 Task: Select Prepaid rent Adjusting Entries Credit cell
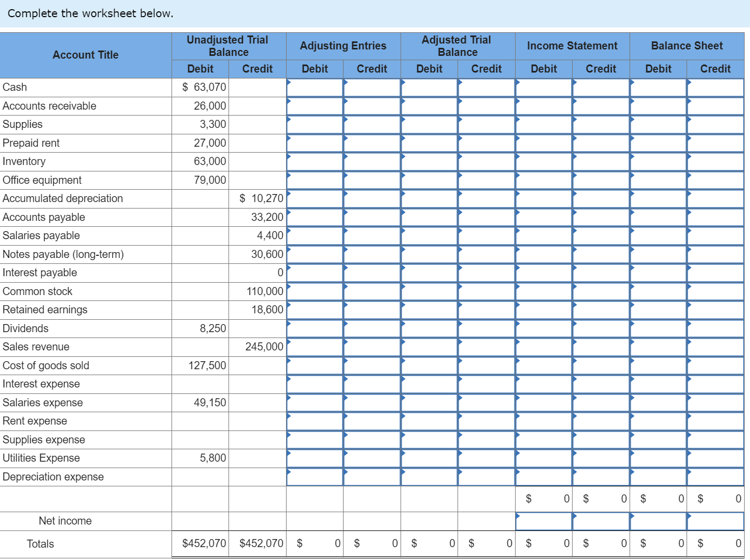[x=372, y=143]
